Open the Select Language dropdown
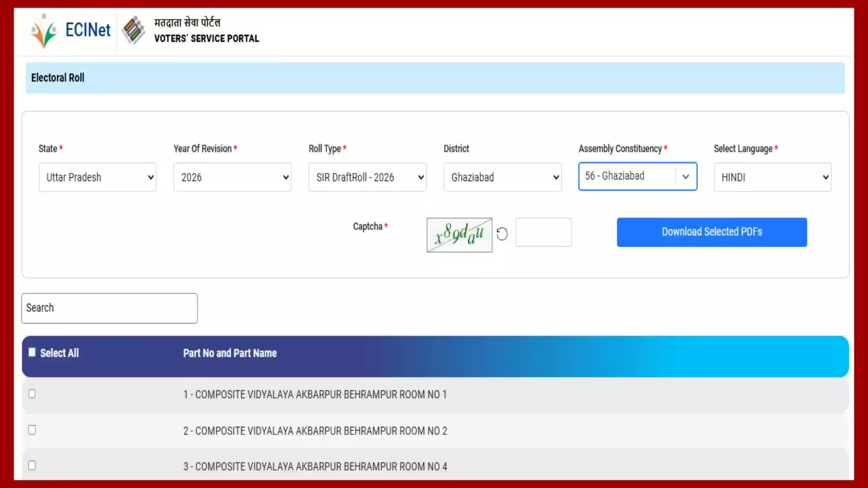The width and height of the screenshot is (868, 488). tap(773, 177)
